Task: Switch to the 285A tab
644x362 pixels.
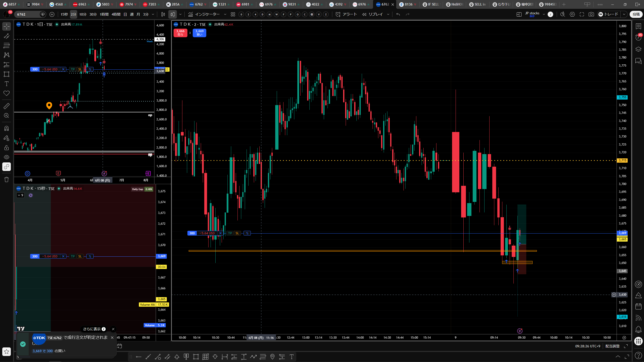Action: [175, 4]
